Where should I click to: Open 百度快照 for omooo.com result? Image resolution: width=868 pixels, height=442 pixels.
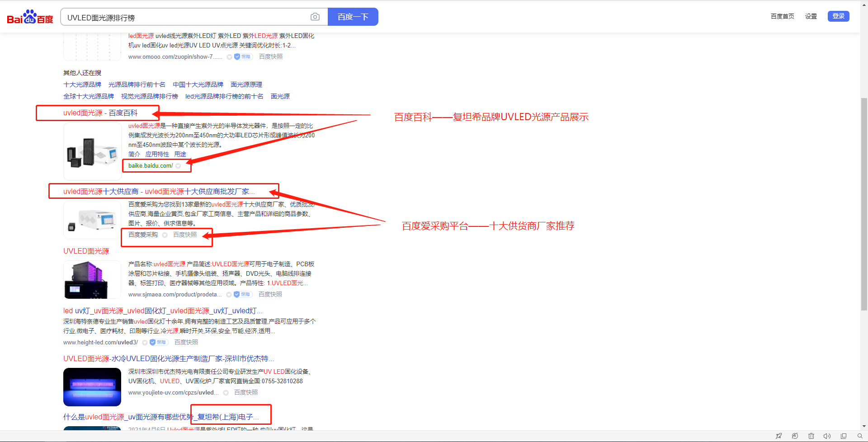tap(271, 56)
